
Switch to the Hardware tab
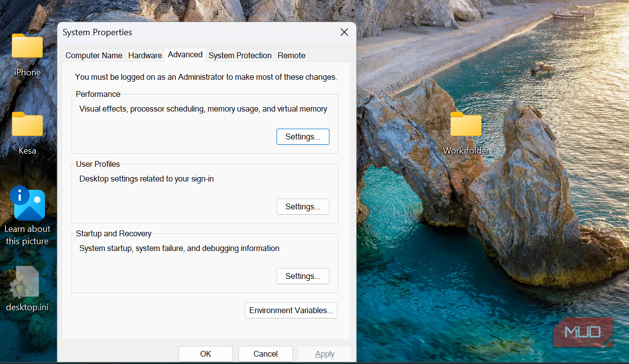click(145, 55)
